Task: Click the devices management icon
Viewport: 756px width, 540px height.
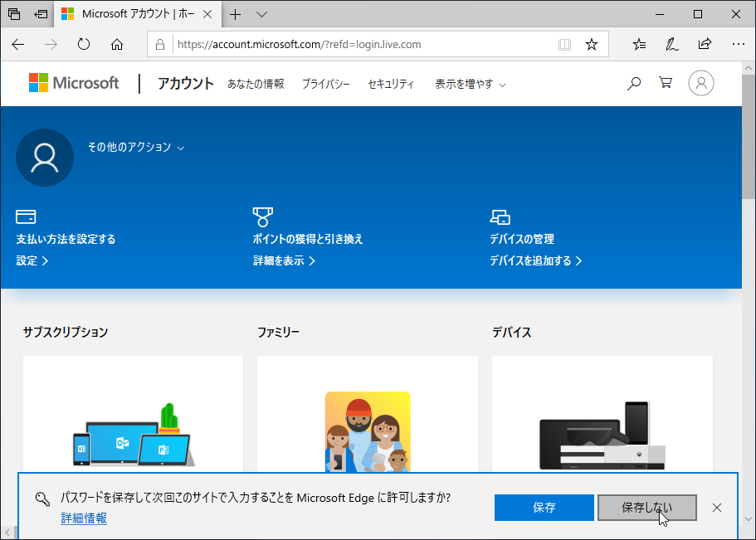Action: tap(500, 217)
